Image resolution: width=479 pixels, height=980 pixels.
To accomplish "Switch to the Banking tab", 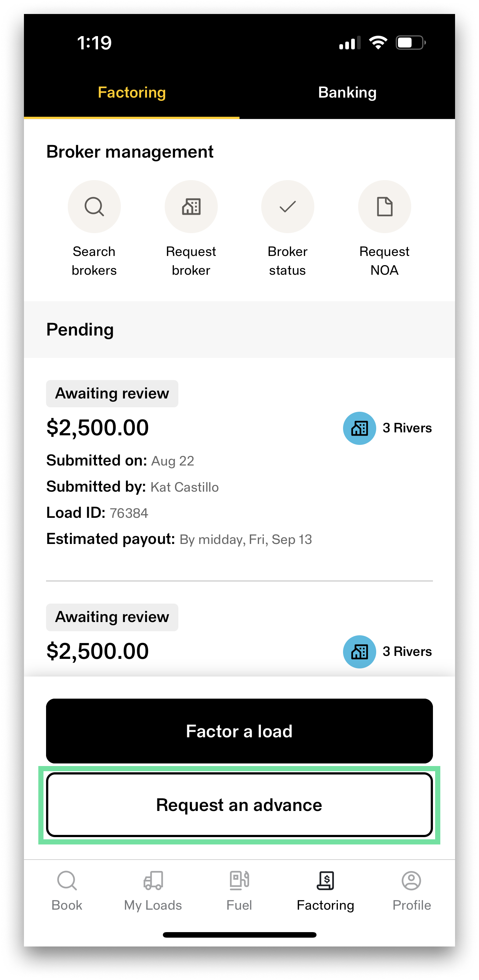I will [347, 92].
